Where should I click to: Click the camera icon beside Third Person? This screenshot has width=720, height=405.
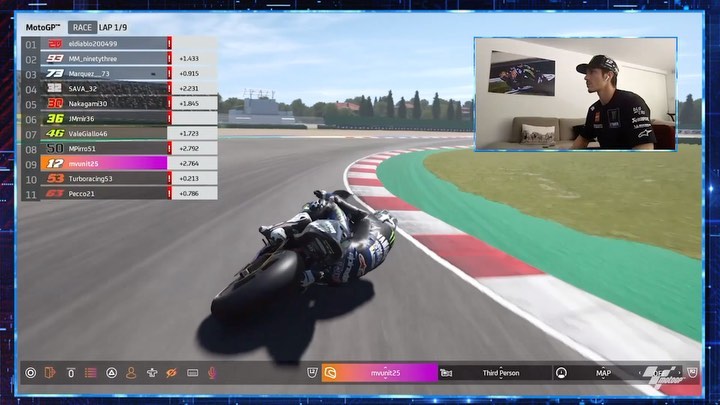(446, 373)
